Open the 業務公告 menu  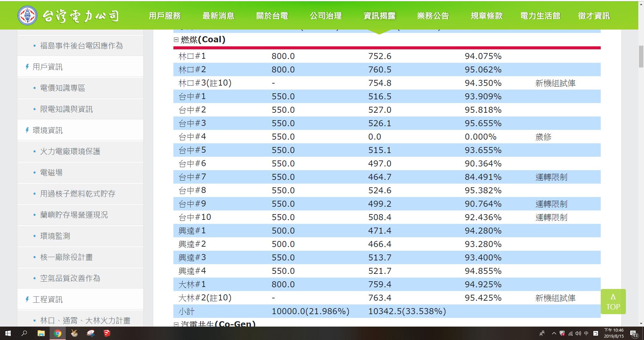coord(433,16)
